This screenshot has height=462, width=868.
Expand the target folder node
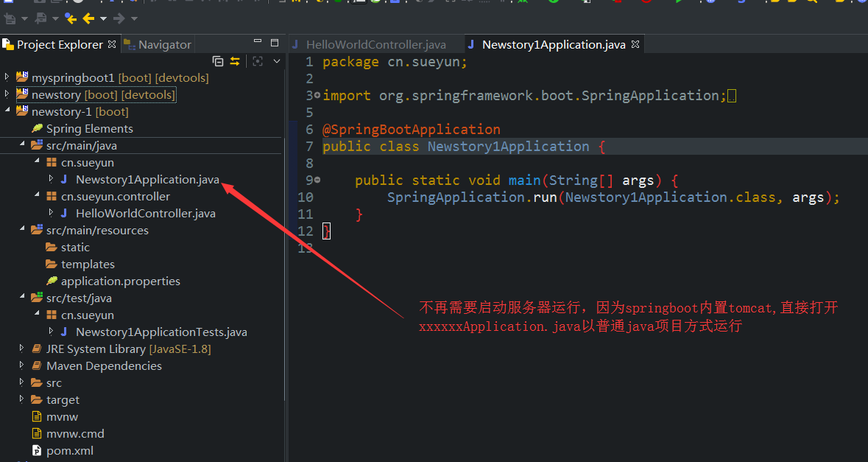[21, 399]
